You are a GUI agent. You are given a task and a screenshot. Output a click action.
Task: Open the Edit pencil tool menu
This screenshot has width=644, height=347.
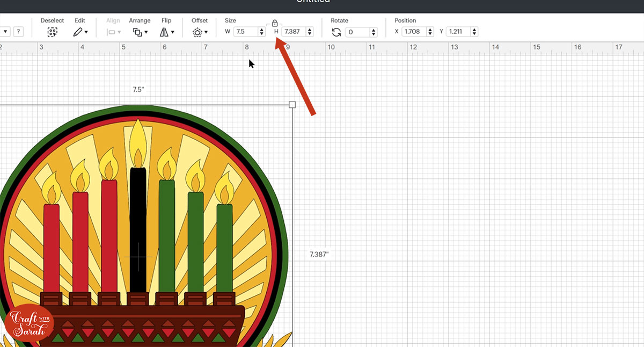point(80,32)
